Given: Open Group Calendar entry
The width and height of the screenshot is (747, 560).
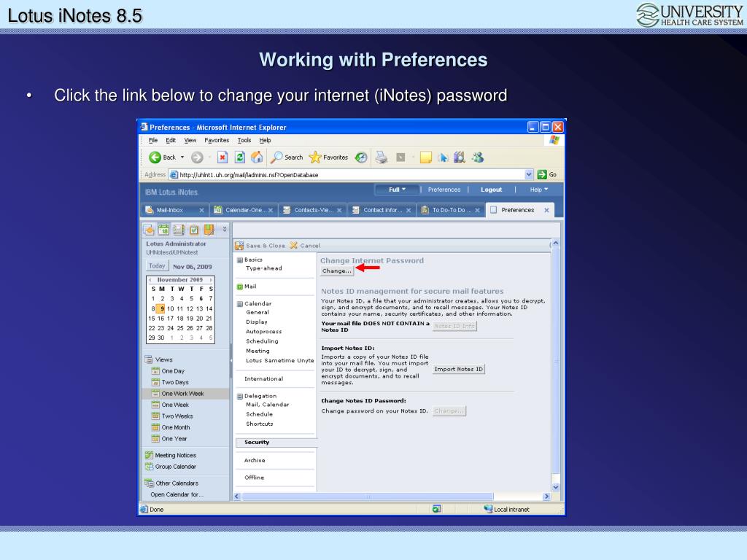Looking at the screenshot, I should [171, 467].
